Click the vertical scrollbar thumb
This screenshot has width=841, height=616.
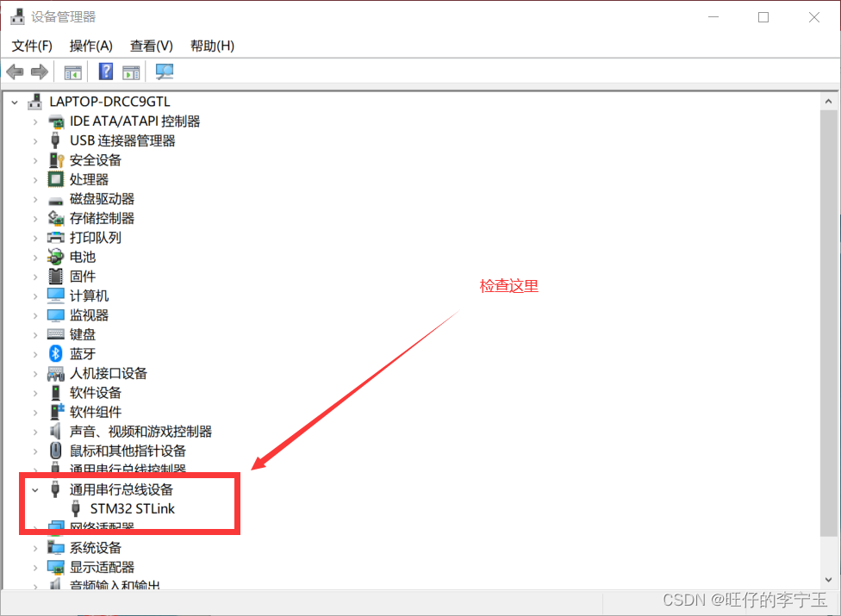tap(829, 323)
